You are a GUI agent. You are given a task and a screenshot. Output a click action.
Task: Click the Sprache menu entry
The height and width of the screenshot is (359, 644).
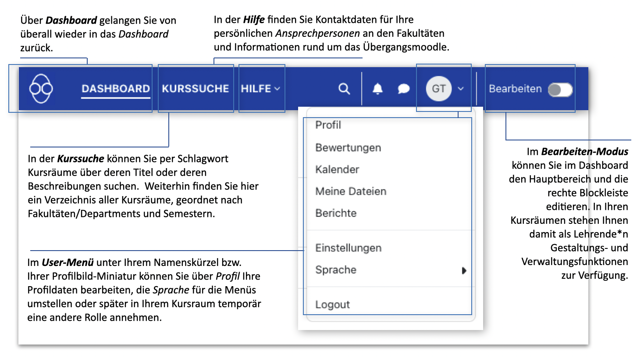coord(336,270)
